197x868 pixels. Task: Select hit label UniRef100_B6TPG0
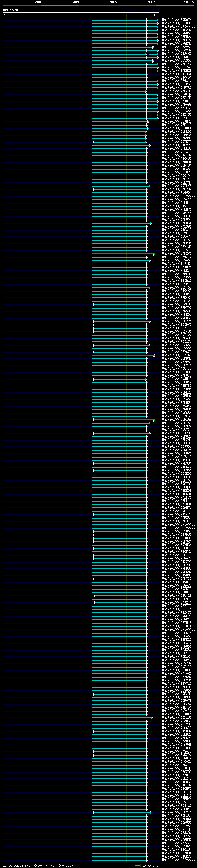tap(177, 84)
